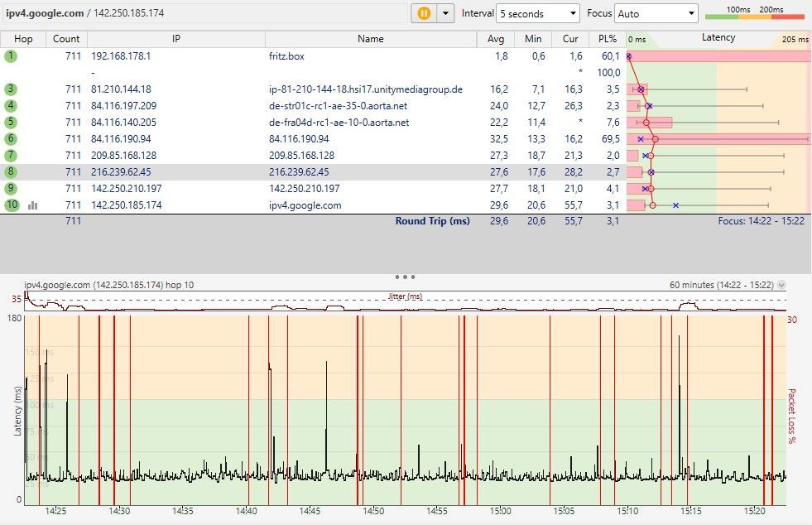Click the hop 6 green circle icon
The height and width of the screenshot is (525, 812).
(x=11, y=139)
